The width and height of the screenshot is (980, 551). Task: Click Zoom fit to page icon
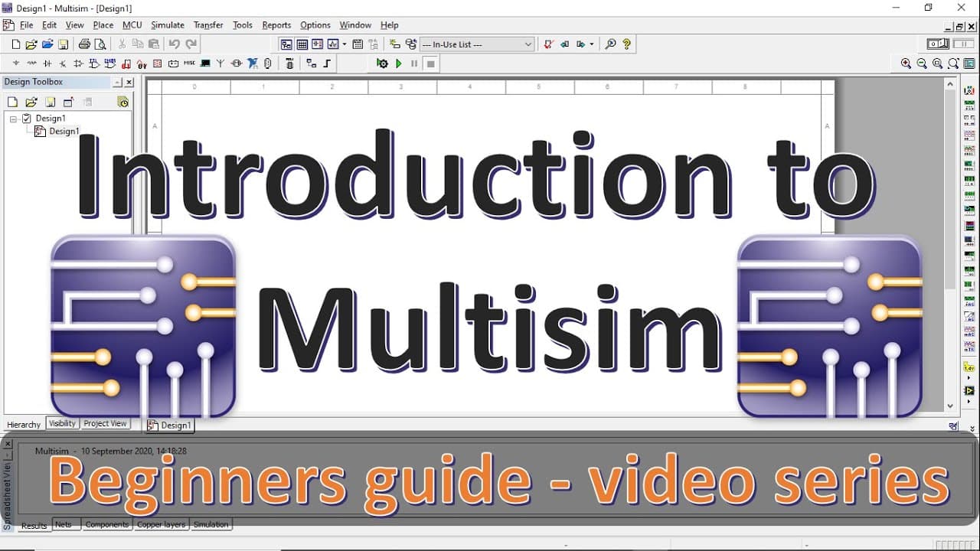pyautogui.click(x=953, y=64)
